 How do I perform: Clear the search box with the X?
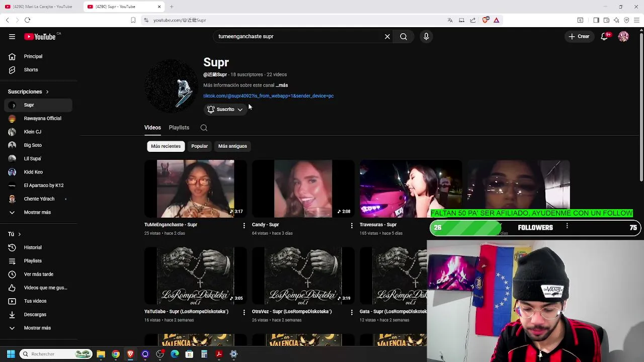[x=387, y=37]
